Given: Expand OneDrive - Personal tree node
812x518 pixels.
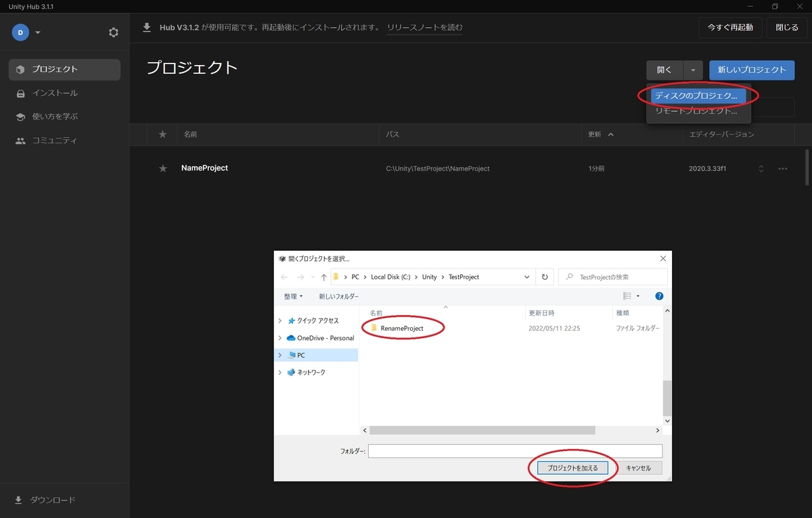Looking at the screenshot, I should point(280,337).
